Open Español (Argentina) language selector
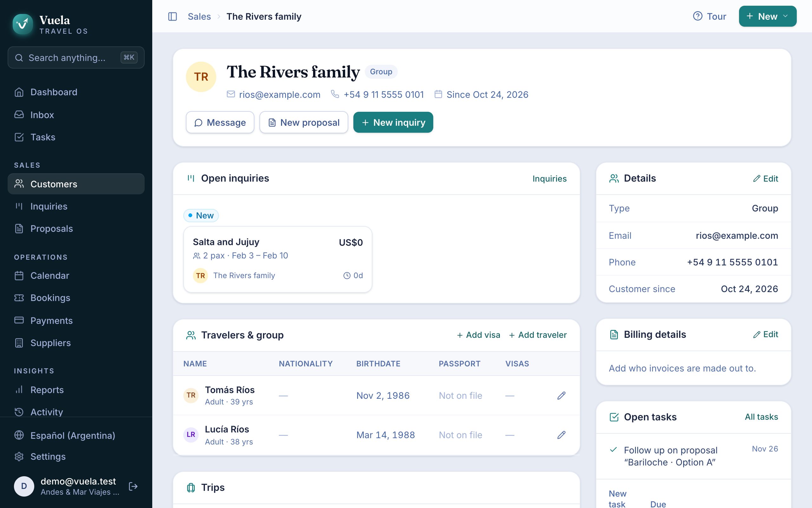The width and height of the screenshot is (812, 508). [x=76, y=435]
